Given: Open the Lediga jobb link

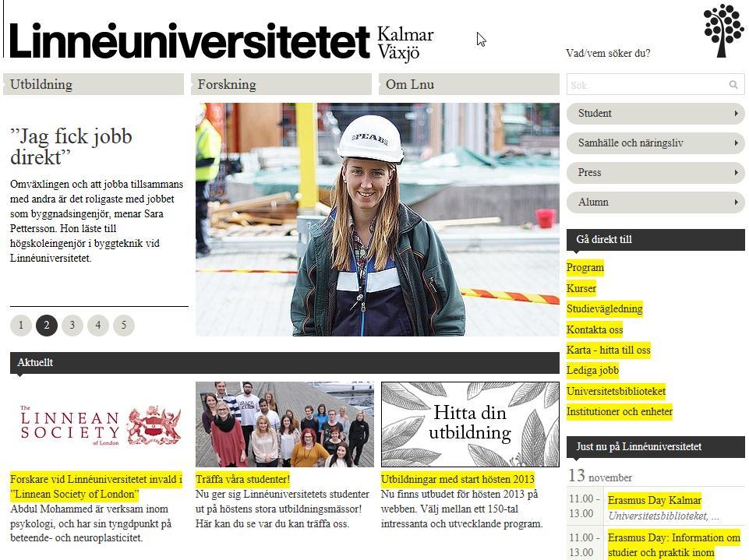Looking at the screenshot, I should (x=593, y=371).
